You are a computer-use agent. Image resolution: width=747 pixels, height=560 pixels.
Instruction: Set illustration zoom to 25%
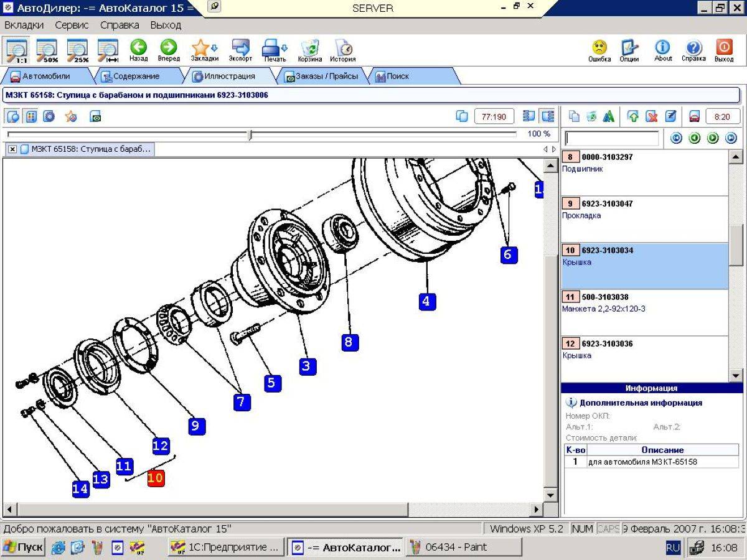pyautogui.click(x=78, y=50)
